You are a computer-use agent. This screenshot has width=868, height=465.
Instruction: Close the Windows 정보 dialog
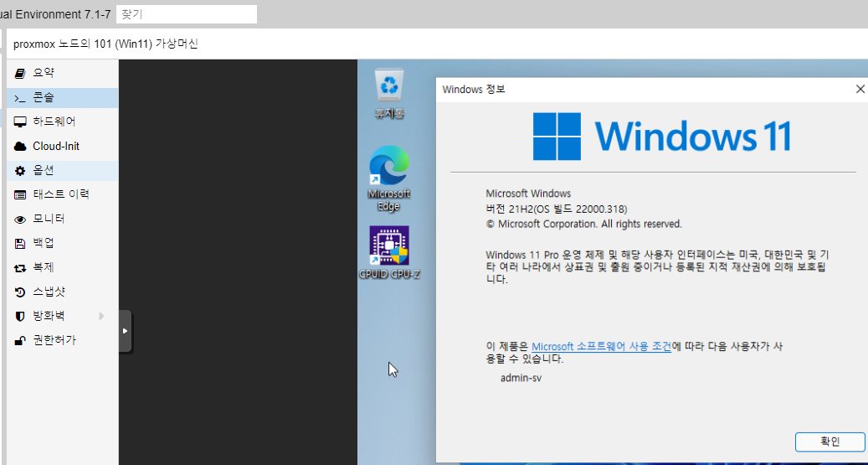[x=860, y=90]
